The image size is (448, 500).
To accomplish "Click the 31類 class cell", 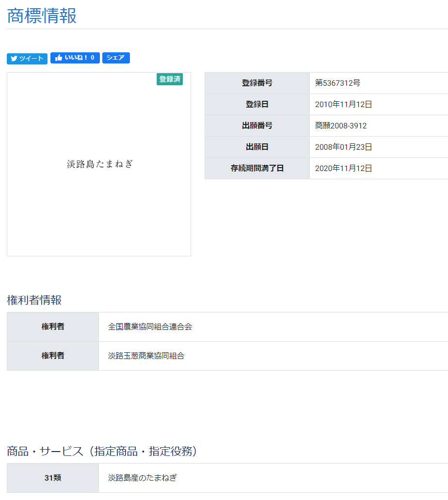I will [53, 478].
